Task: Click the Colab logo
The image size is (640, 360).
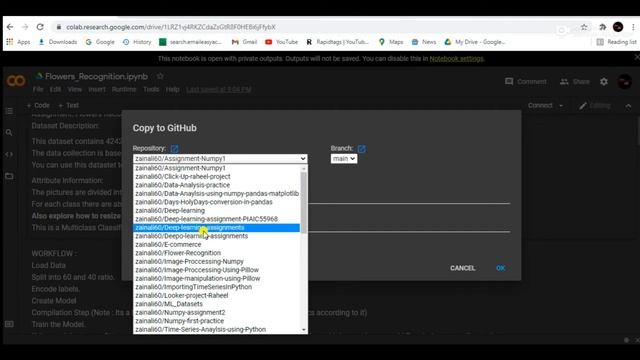Action: 16,81
